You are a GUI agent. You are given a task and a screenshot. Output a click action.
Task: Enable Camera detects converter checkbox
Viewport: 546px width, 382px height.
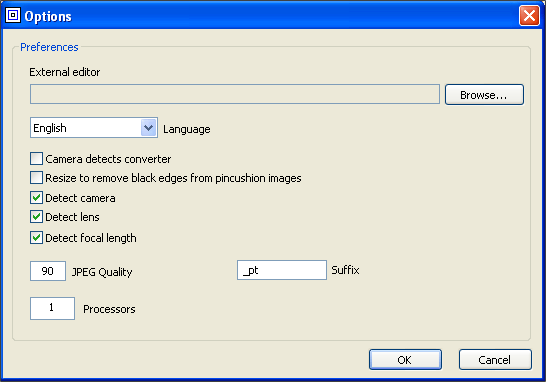point(36,159)
